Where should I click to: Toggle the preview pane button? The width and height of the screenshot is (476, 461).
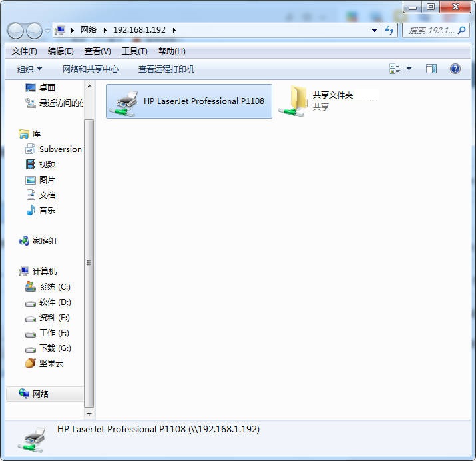point(431,69)
